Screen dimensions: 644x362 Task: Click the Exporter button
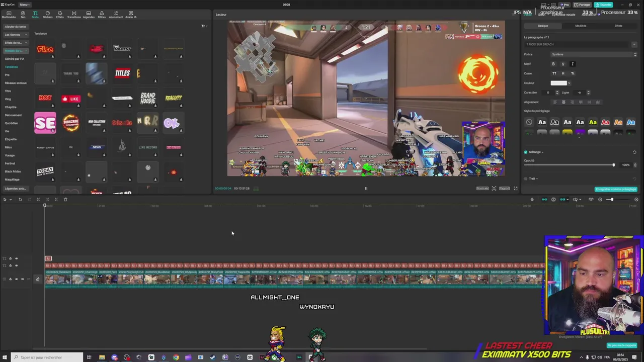pyautogui.click(x=603, y=5)
